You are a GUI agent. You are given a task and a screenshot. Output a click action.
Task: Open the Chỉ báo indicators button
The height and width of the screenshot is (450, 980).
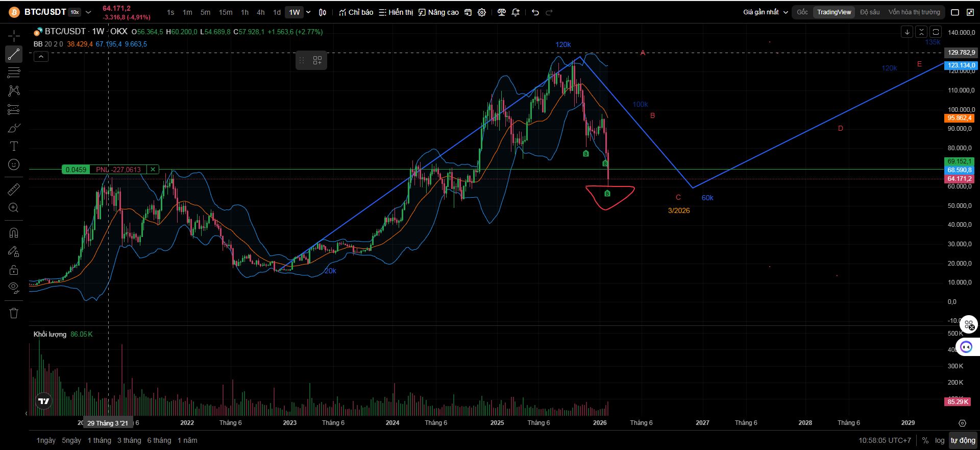click(x=356, y=12)
